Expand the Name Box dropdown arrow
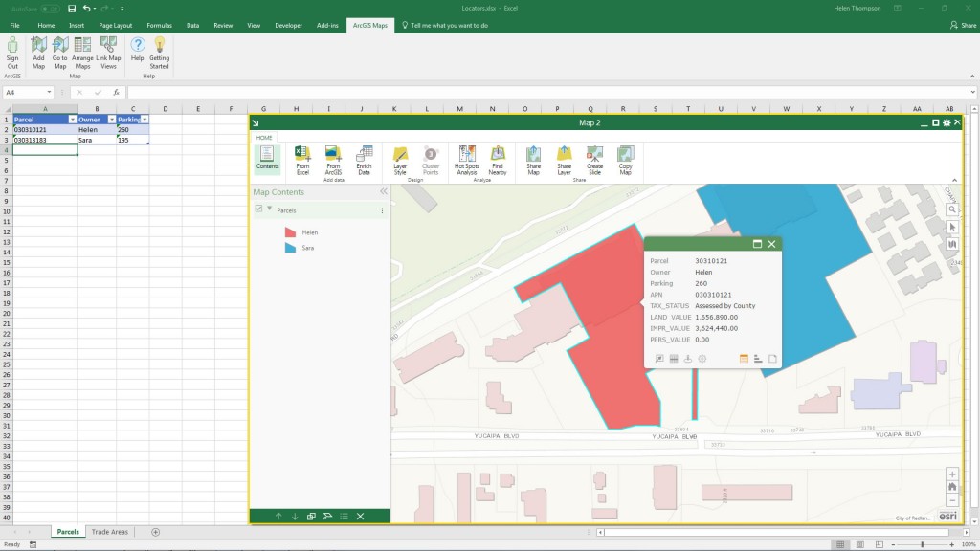This screenshot has width=980, height=551. pyautogui.click(x=49, y=93)
